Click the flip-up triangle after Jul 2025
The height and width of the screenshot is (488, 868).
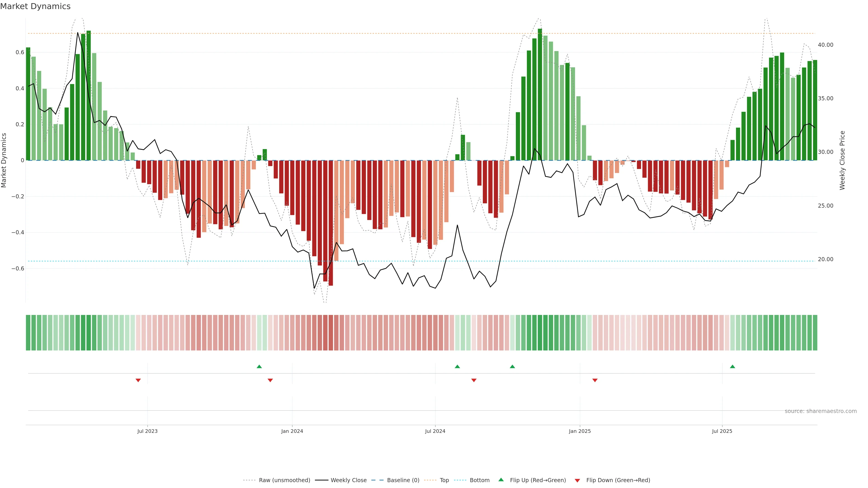point(733,366)
